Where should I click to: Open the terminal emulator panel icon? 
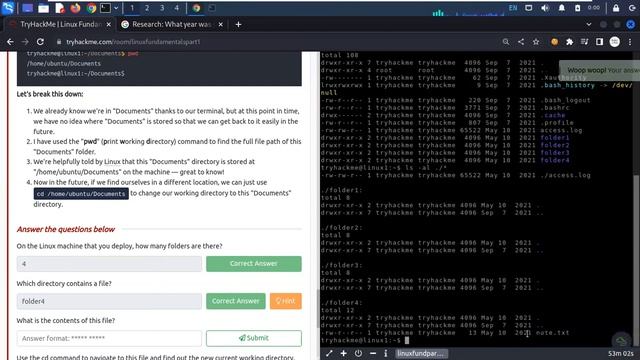(x=105, y=8)
